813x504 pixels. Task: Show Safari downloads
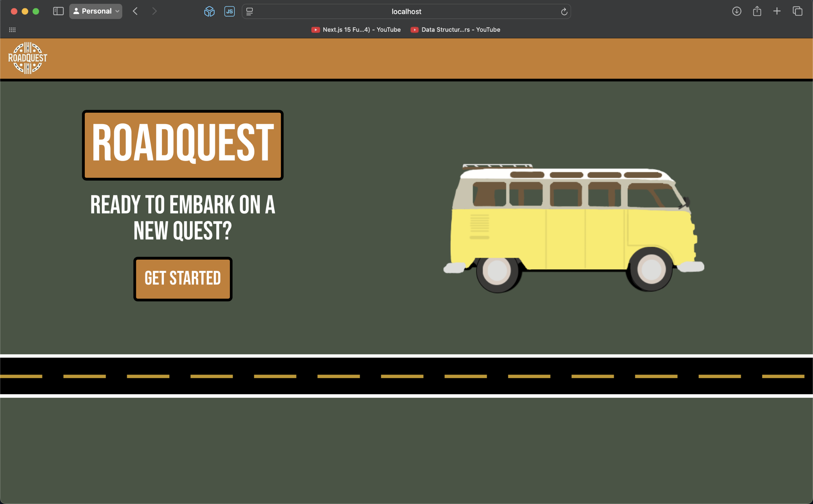(737, 11)
